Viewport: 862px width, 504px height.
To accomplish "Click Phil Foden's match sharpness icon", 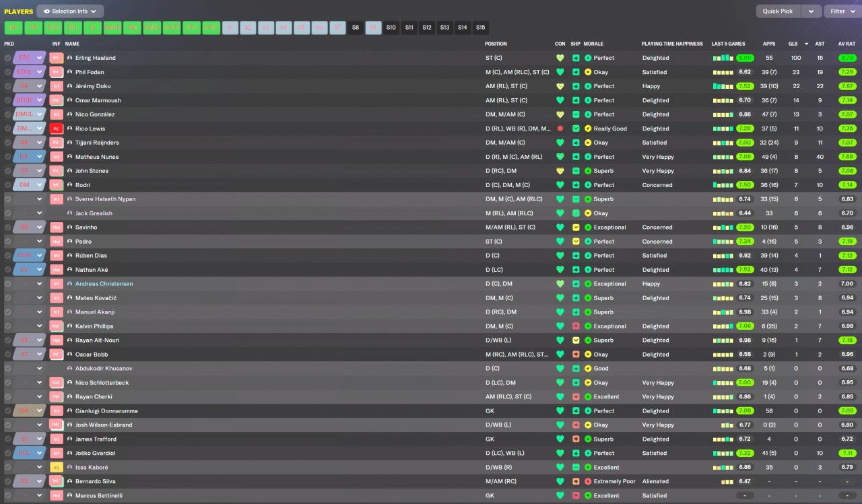I will click(x=576, y=72).
